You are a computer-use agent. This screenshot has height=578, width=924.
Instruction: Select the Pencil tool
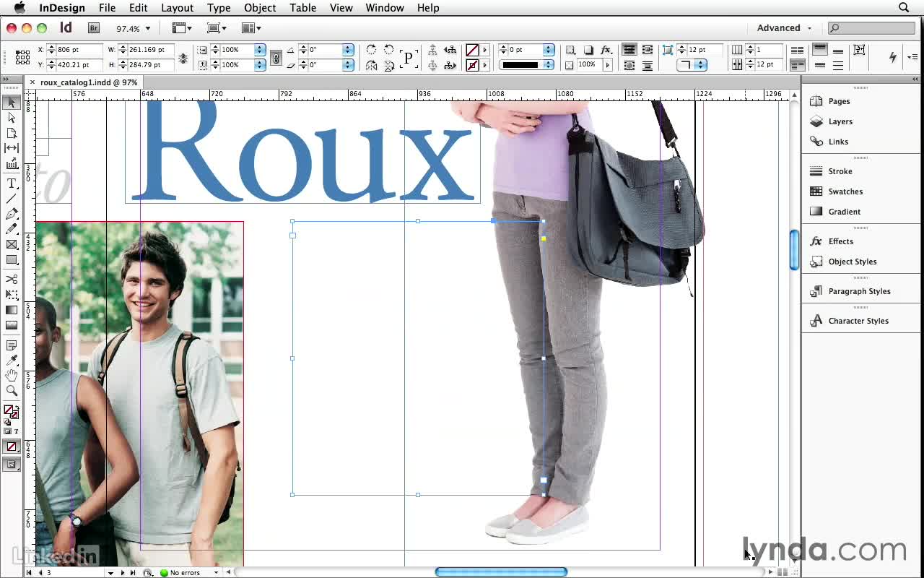pos(12,229)
